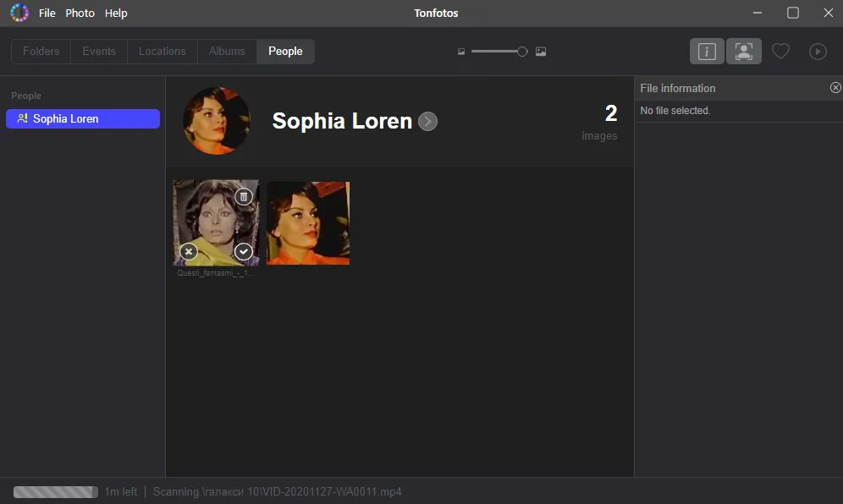This screenshot has height=504, width=843.
Task: Switch to the Albums tab
Action: click(227, 51)
